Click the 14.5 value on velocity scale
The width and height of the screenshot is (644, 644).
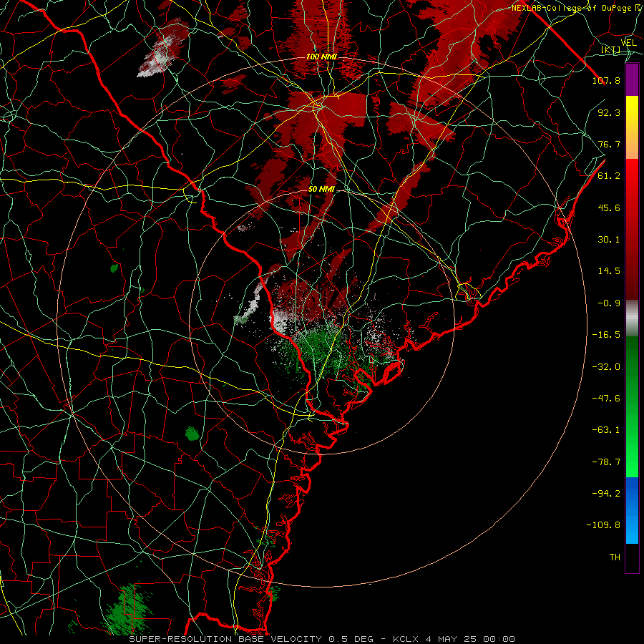point(609,271)
